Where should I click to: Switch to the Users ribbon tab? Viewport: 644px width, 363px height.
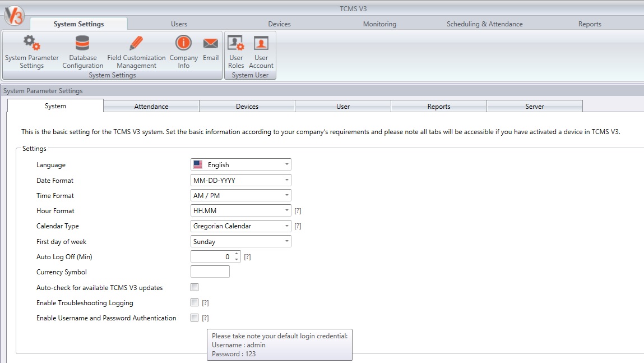179,24
